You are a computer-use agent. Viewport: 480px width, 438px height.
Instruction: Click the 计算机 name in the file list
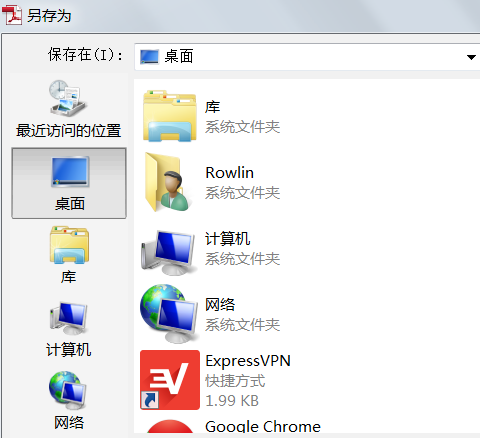228,239
